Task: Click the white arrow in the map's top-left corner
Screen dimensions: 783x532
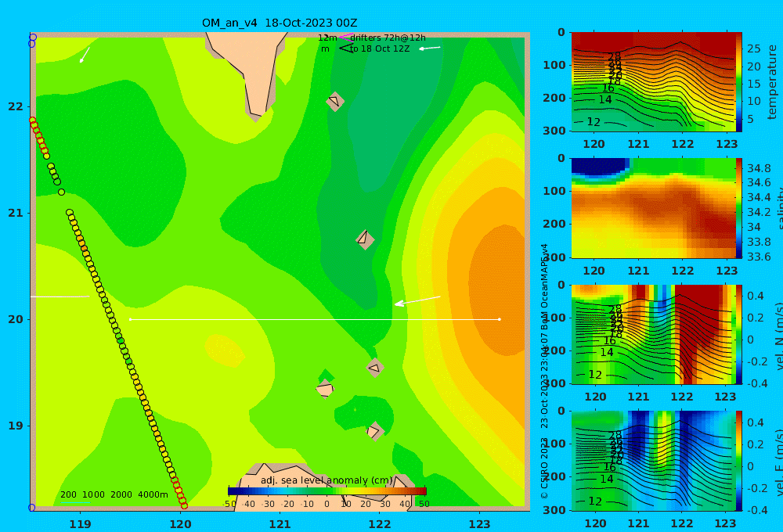Action: point(85,55)
